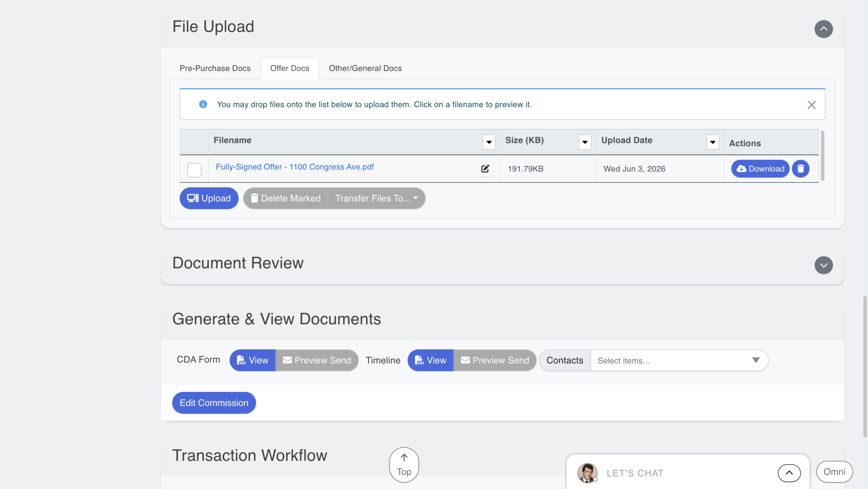Click the blue info icon in notice
868x489 pixels.
[x=203, y=104]
